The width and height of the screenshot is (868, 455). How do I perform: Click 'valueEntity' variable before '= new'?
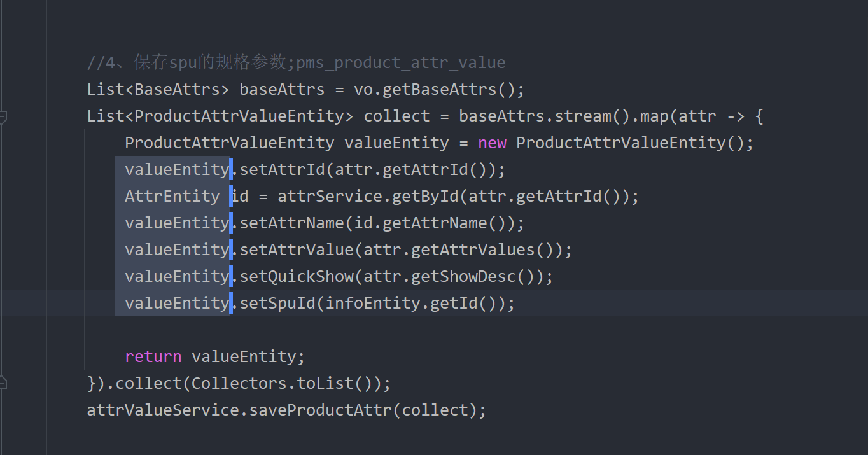(396, 143)
